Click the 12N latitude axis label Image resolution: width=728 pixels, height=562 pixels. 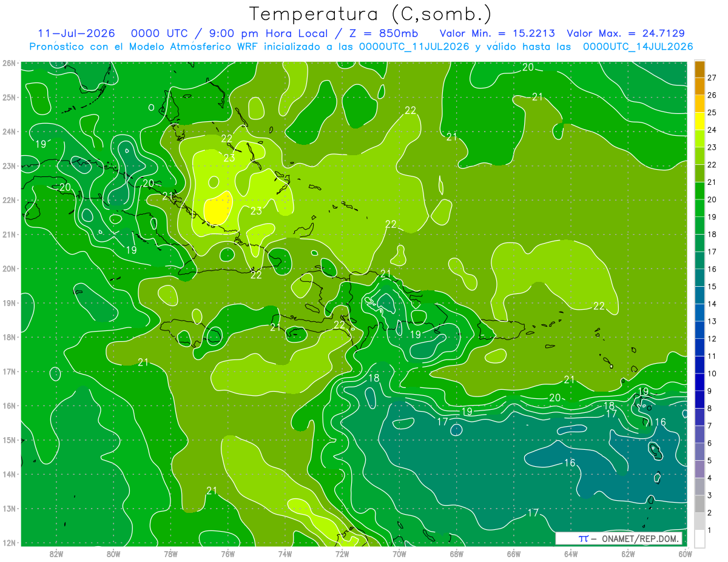pos(8,543)
